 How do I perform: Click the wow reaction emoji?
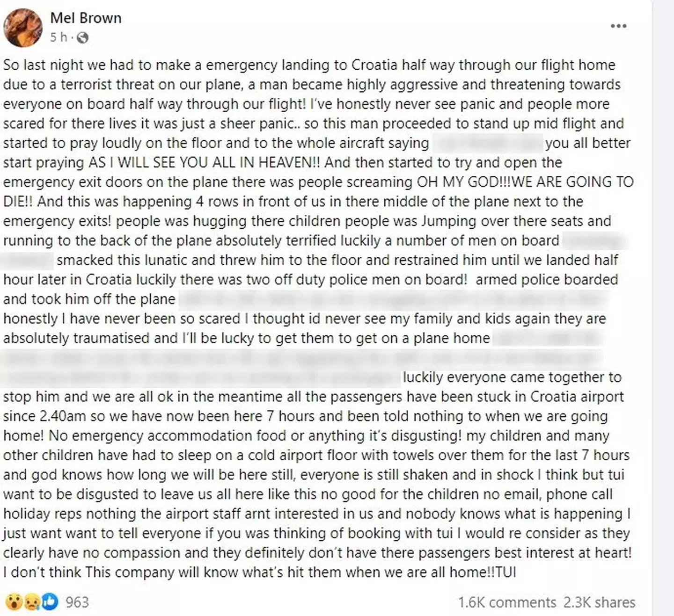[x=15, y=602]
